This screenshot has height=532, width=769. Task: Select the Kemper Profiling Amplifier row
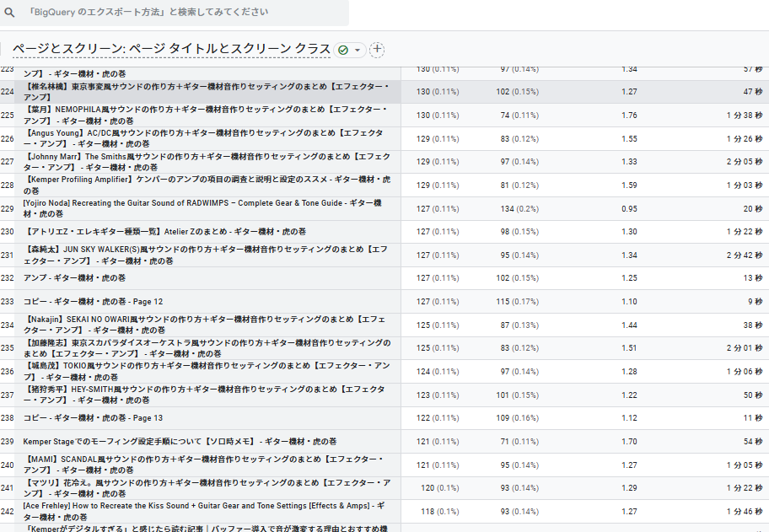click(x=207, y=185)
